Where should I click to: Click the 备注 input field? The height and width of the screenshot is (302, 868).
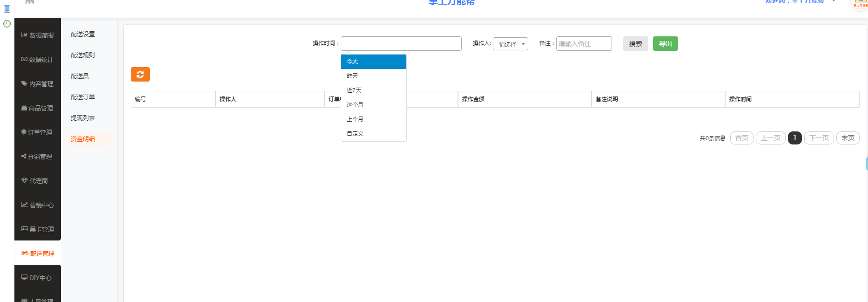tap(584, 44)
